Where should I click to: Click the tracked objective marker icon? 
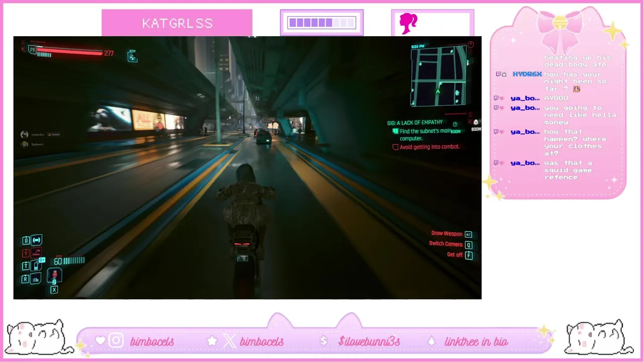[455, 125]
